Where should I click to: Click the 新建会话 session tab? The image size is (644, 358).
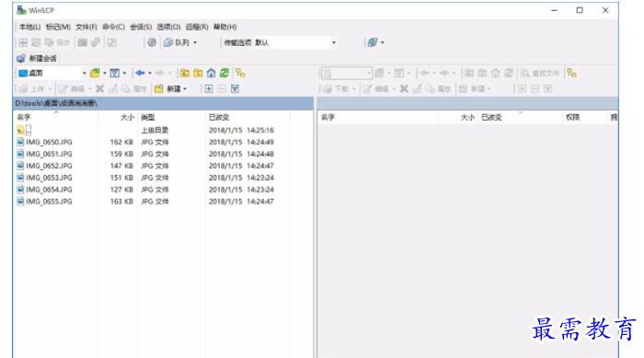(x=37, y=58)
